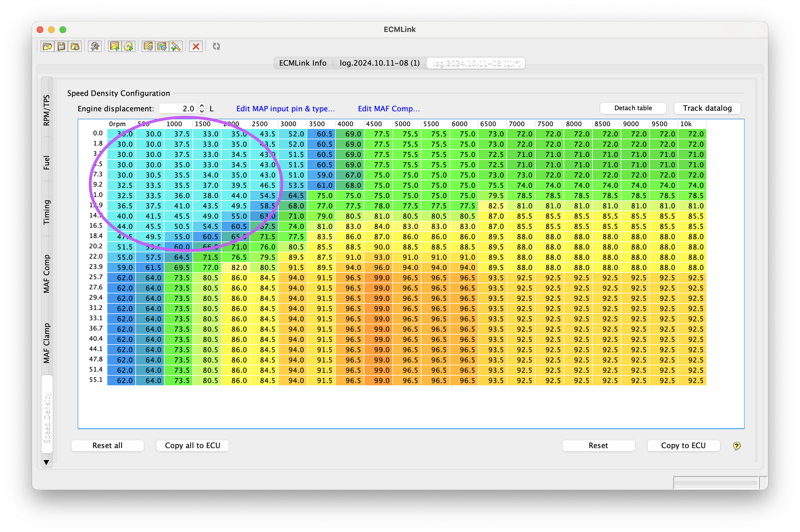
Task: Select cell 86.0 in row 18.4, 4000 column
Action: click(350, 237)
